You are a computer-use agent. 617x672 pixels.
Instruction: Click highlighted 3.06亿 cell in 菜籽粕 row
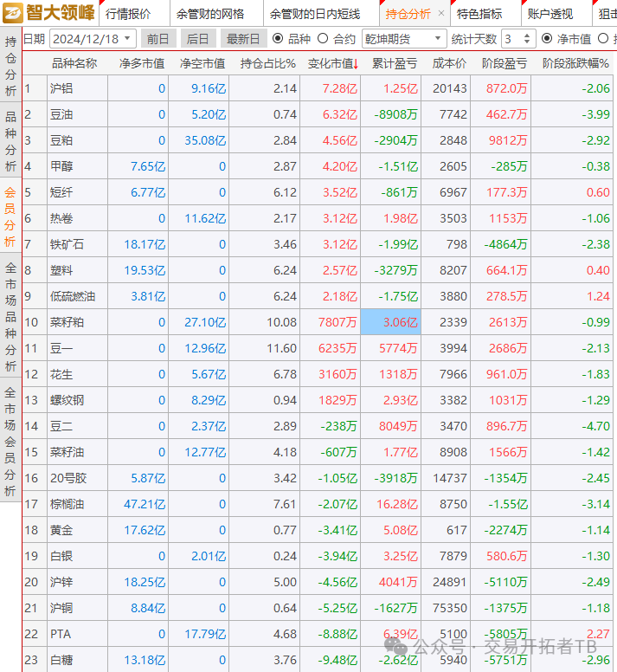coord(391,322)
